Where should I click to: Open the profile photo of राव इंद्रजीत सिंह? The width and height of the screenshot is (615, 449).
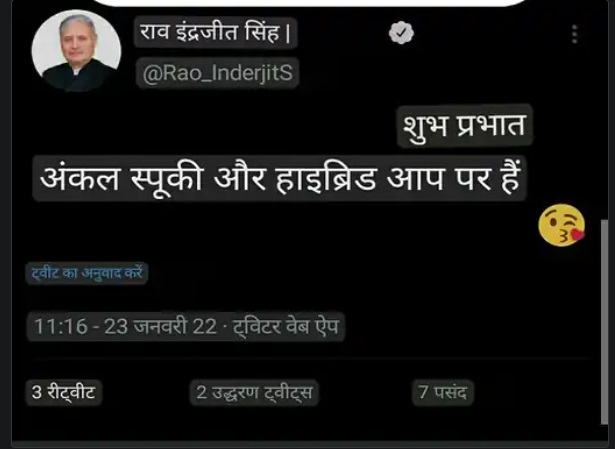tap(76, 51)
